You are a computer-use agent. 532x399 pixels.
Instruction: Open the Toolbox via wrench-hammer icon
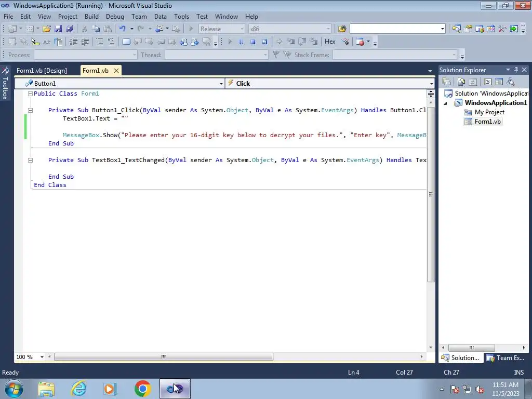pos(502,29)
